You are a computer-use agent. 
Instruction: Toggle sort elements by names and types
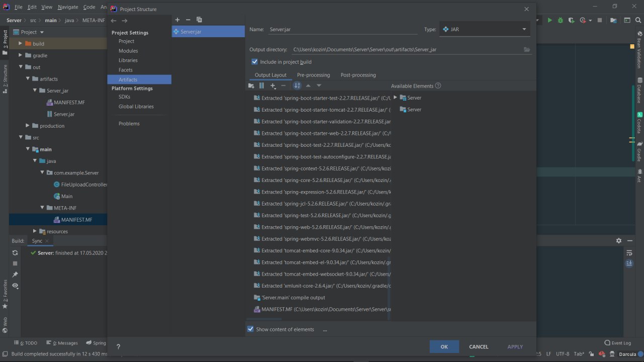coord(297,85)
